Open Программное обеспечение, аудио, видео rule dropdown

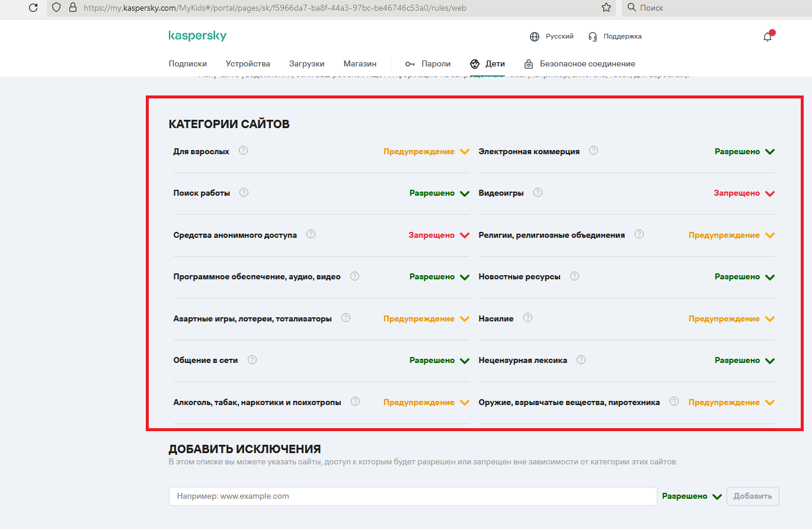point(440,277)
